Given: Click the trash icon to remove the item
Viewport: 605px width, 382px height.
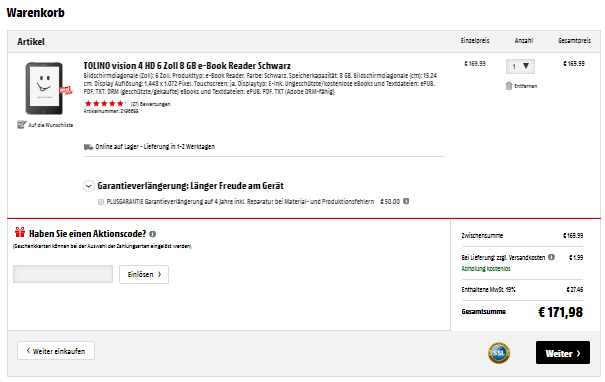Looking at the screenshot, I should tap(509, 86).
